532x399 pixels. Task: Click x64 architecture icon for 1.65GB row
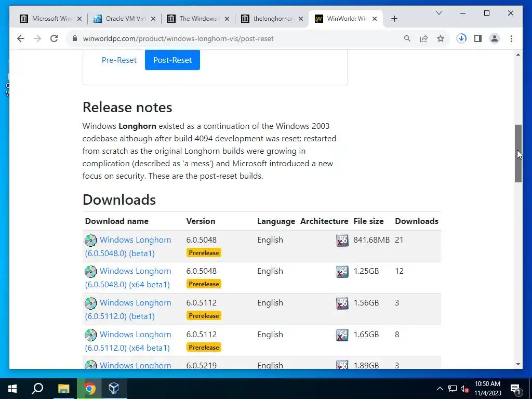pyautogui.click(x=342, y=335)
